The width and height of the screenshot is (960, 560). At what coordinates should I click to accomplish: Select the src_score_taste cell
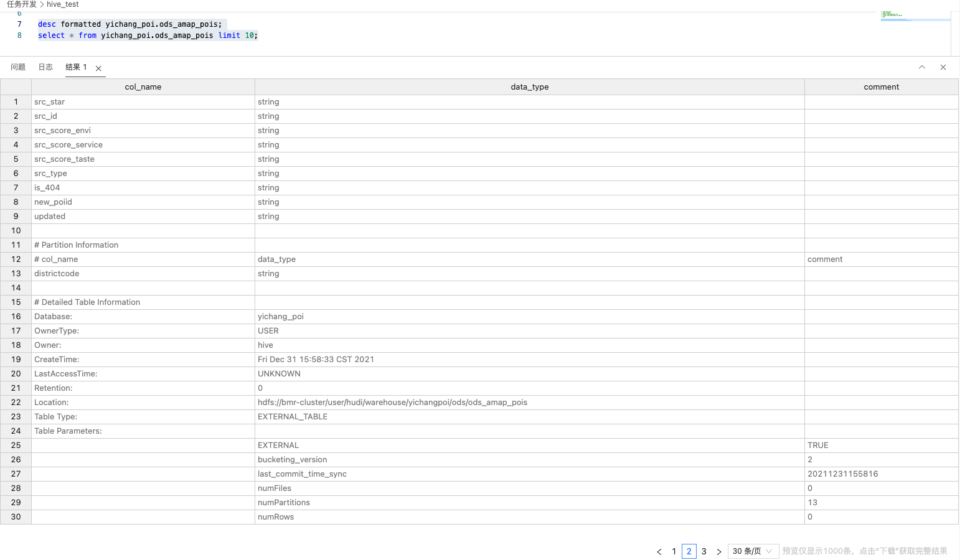(x=143, y=159)
